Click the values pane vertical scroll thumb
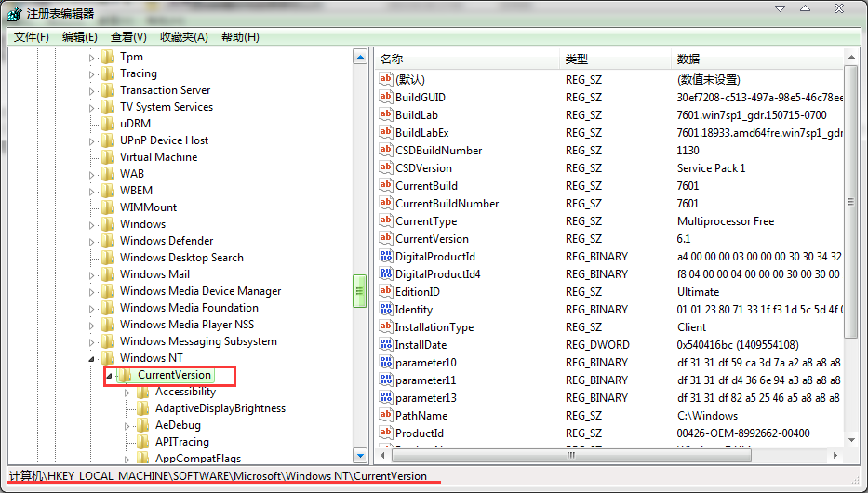 coord(851,202)
